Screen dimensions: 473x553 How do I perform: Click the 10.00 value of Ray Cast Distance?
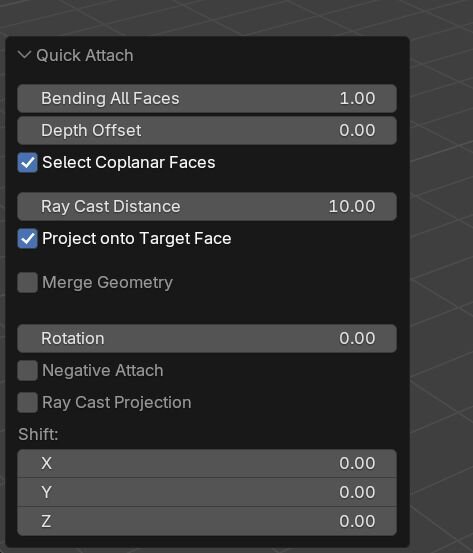click(352, 206)
